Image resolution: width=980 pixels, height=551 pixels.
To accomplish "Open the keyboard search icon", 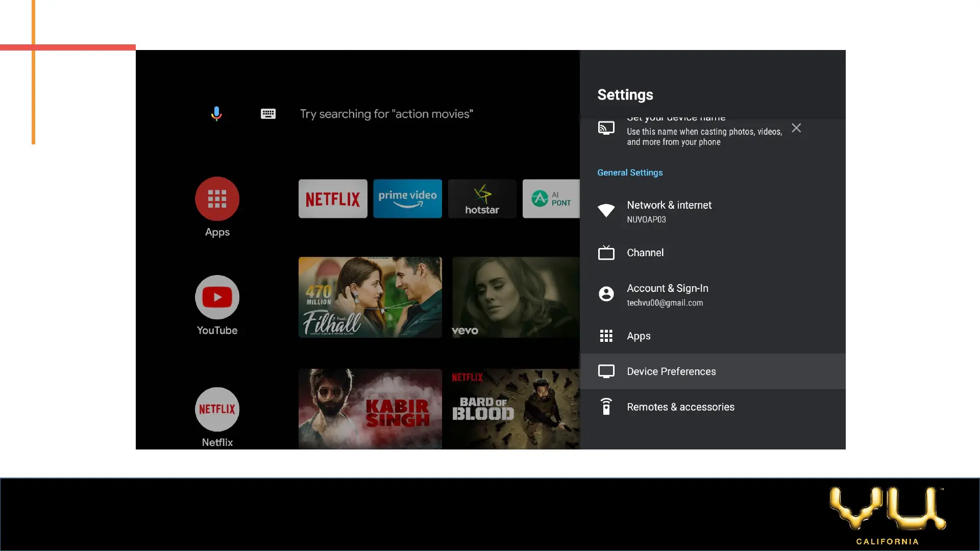I will 268,114.
